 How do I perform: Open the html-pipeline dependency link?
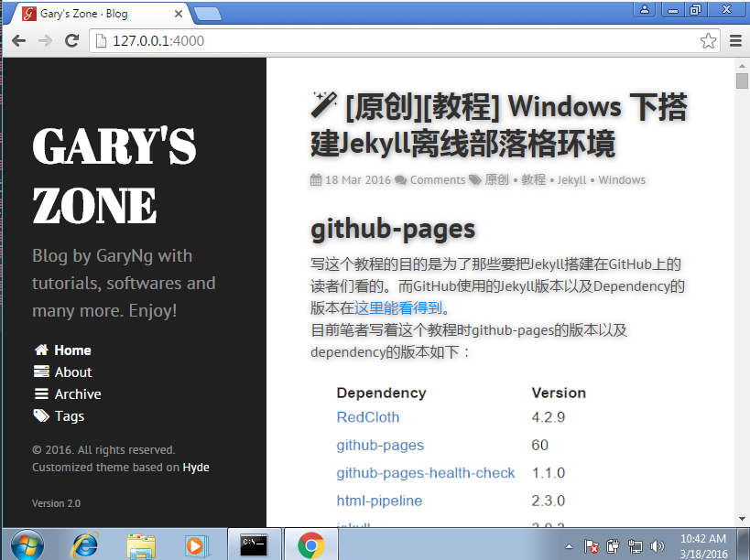point(379,501)
